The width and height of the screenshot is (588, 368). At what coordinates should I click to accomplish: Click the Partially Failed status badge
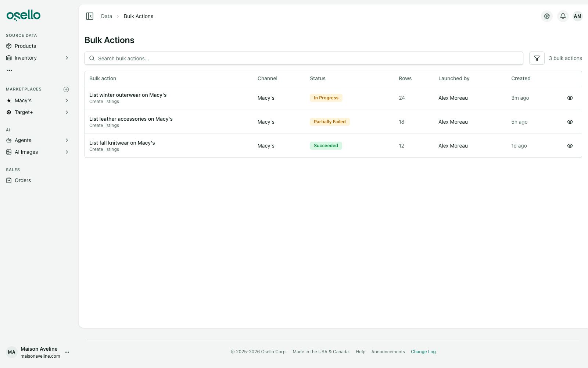pyautogui.click(x=330, y=122)
